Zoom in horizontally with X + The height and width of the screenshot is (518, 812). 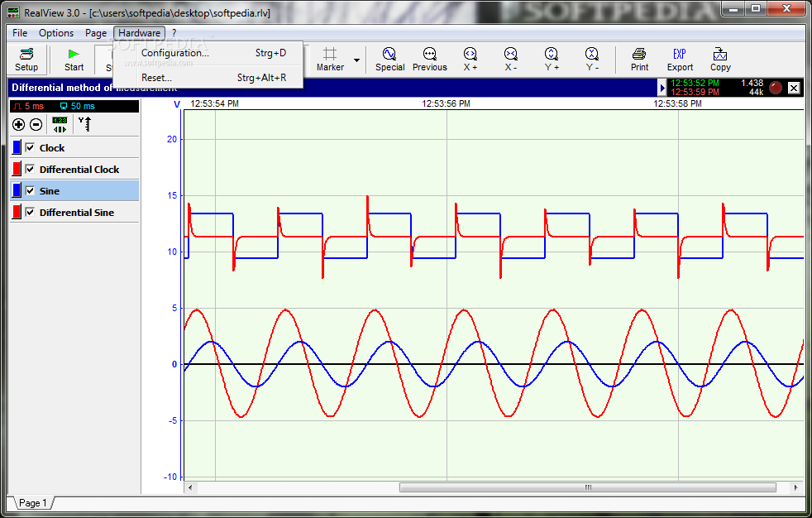(470, 60)
